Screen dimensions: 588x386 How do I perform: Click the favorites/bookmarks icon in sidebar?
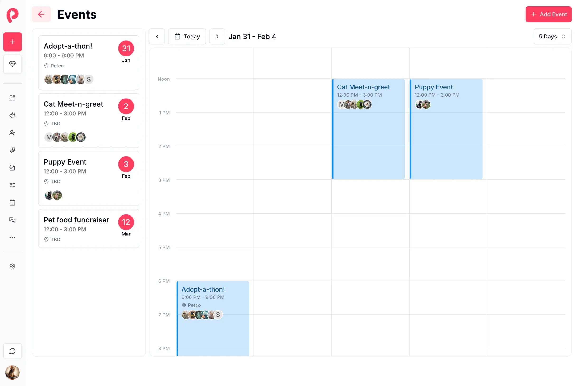[12, 64]
